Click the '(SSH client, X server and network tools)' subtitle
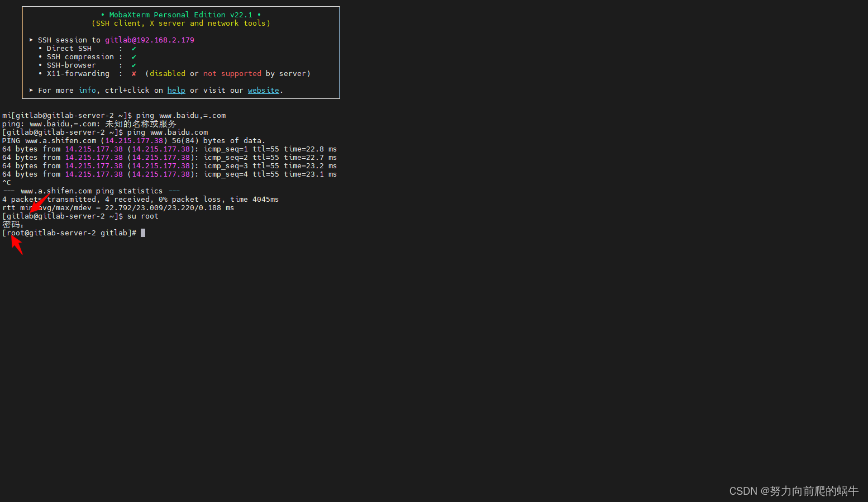 point(181,23)
